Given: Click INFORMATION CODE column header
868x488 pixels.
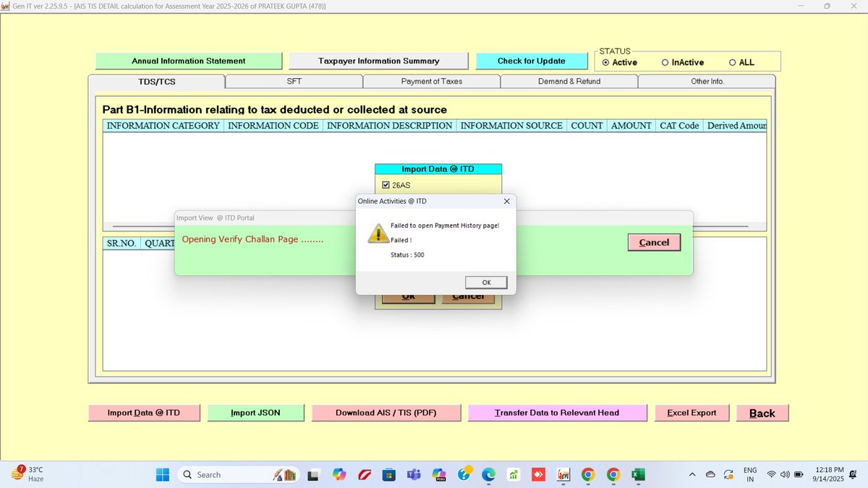Looking at the screenshot, I should tap(273, 126).
